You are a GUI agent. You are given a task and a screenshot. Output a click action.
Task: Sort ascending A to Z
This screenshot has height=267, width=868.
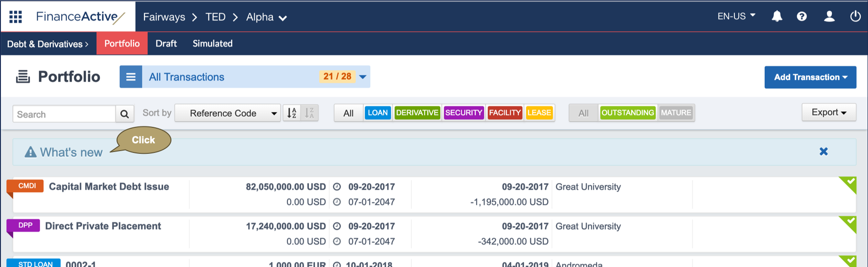coord(292,113)
